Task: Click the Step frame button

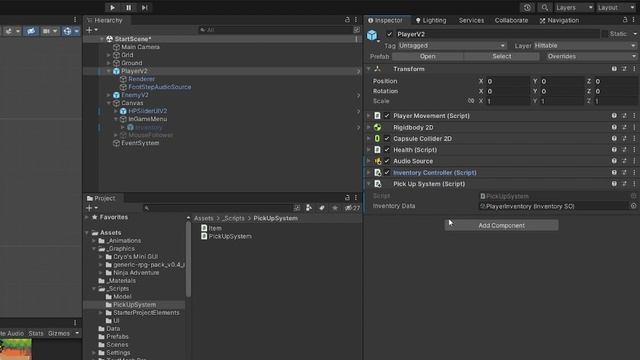Action: pyautogui.click(x=145, y=7)
